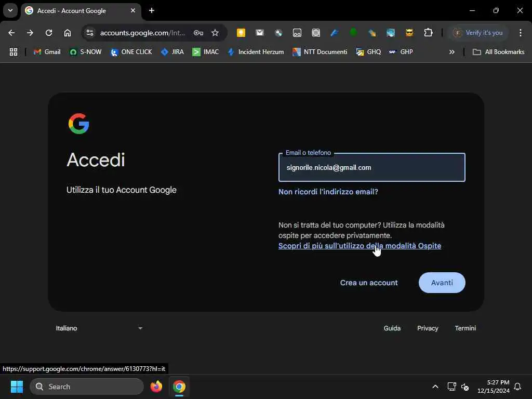The height and width of the screenshot is (399, 532).
Task: Open Scopri di più modalità Ospite link
Action: [x=360, y=246]
